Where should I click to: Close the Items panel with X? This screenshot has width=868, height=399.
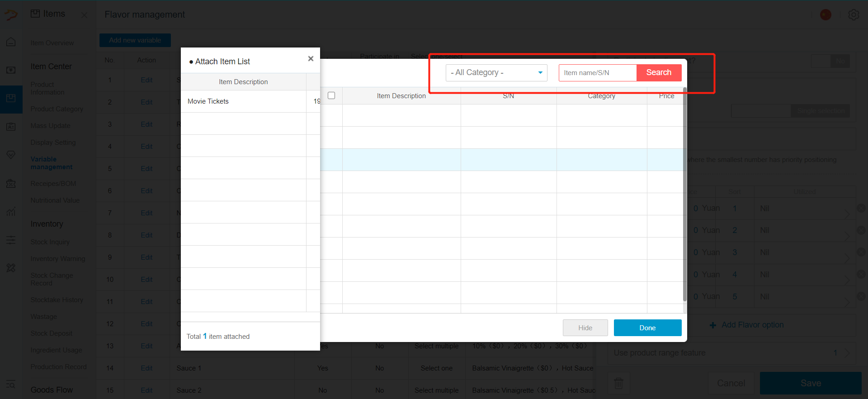pyautogui.click(x=84, y=14)
